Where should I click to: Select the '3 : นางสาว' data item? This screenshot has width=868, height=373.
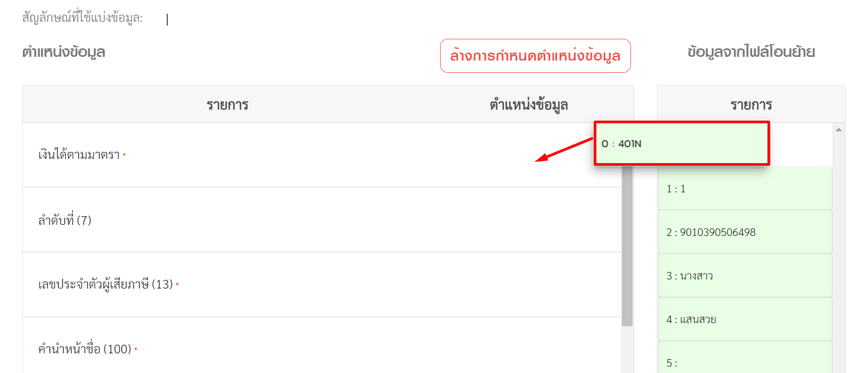(x=745, y=276)
